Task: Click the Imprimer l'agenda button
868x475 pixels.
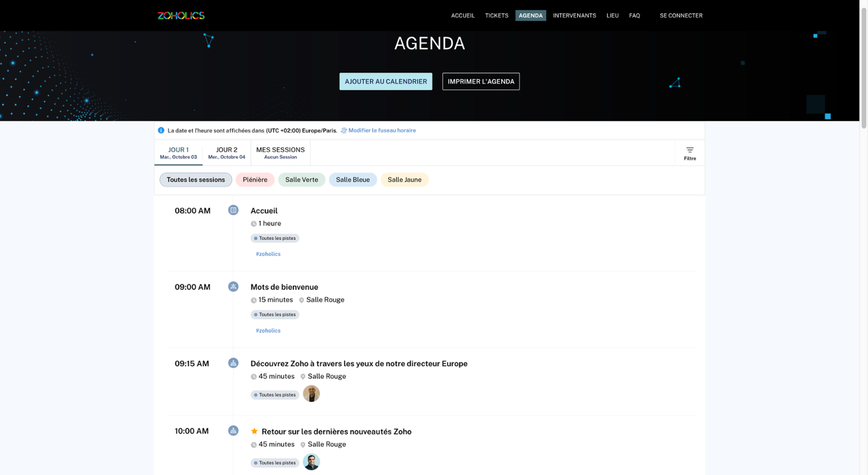Action: pyautogui.click(x=481, y=82)
